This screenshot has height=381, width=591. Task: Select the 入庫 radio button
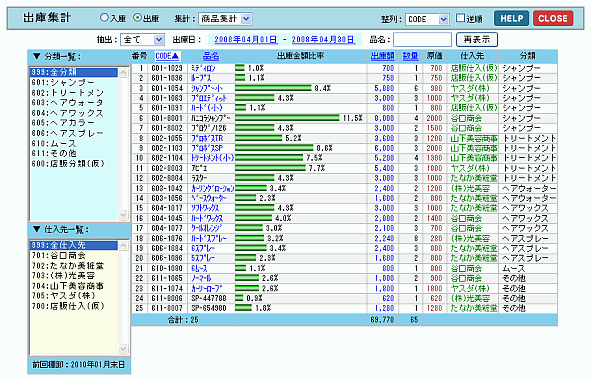104,18
